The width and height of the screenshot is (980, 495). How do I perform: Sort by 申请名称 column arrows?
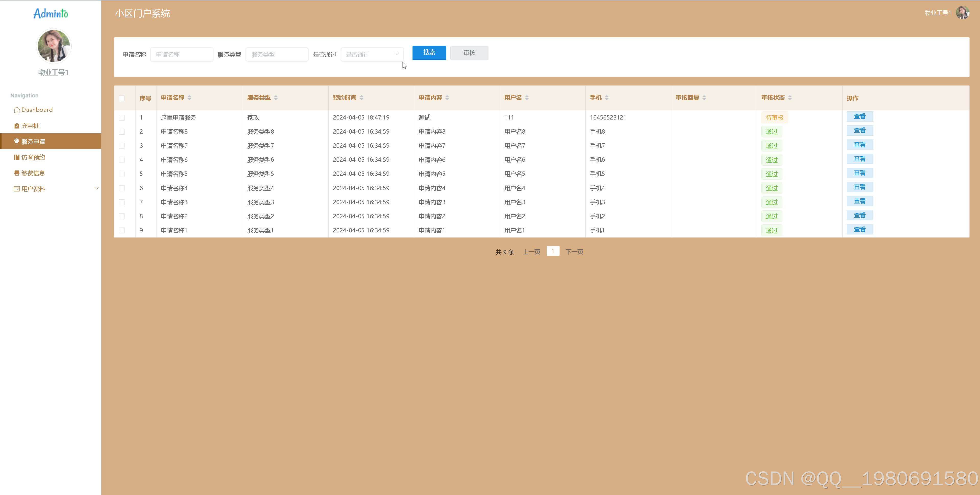click(190, 98)
